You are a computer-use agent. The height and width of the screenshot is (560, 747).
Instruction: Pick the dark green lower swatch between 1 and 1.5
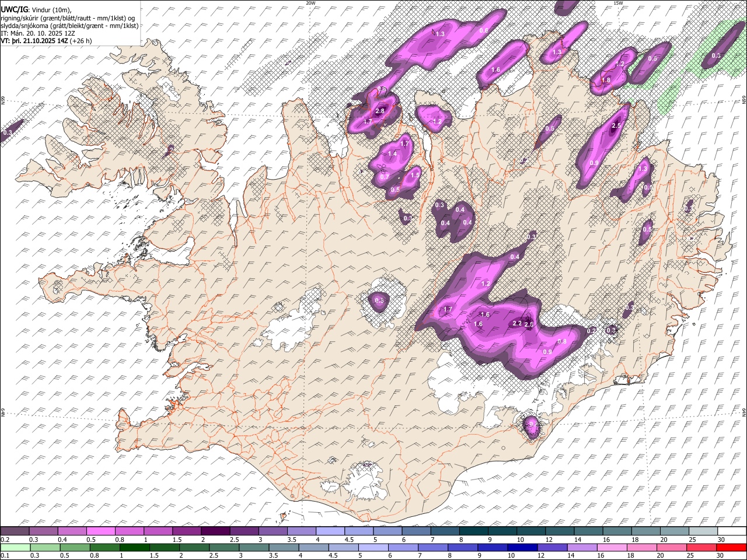(135, 548)
